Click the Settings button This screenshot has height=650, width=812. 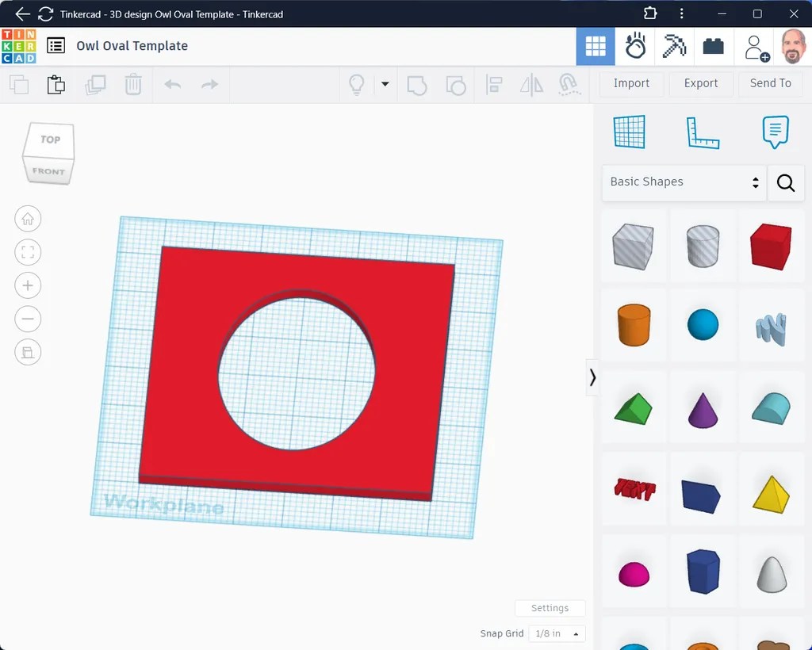coord(550,608)
